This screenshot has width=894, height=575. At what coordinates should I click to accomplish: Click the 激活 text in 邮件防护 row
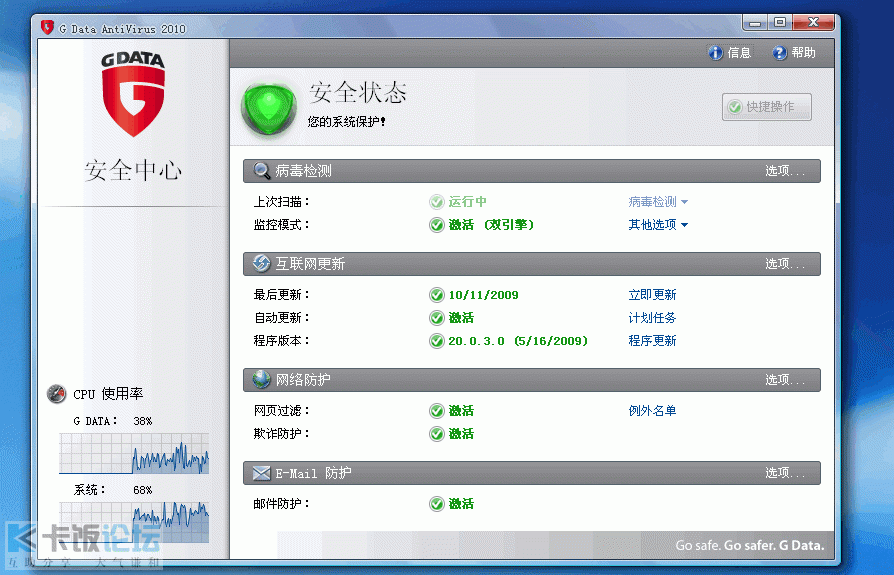pyautogui.click(x=461, y=504)
